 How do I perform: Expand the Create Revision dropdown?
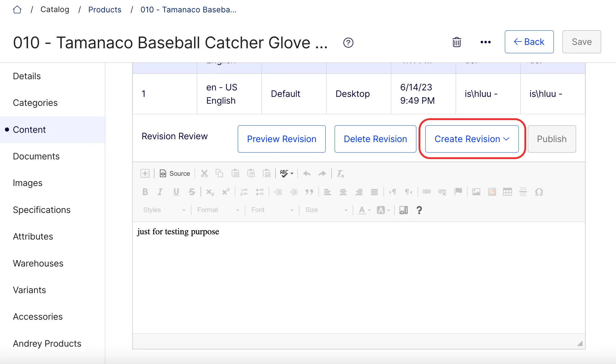(472, 139)
